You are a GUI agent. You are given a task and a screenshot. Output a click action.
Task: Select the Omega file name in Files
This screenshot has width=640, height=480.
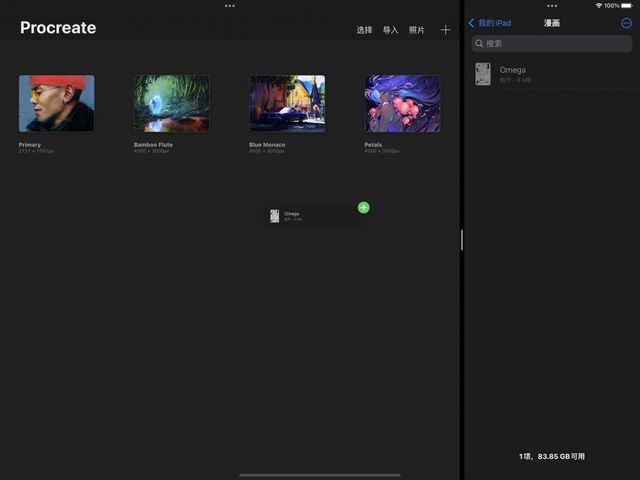(513, 70)
